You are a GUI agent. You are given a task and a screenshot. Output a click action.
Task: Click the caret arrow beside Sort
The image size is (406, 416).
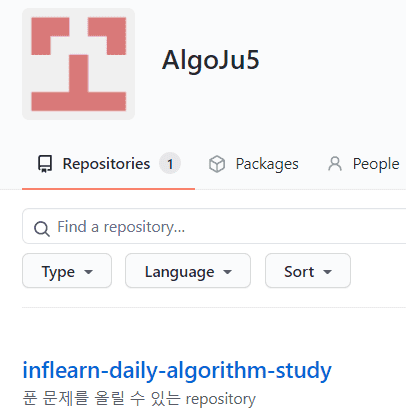click(328, 272)
